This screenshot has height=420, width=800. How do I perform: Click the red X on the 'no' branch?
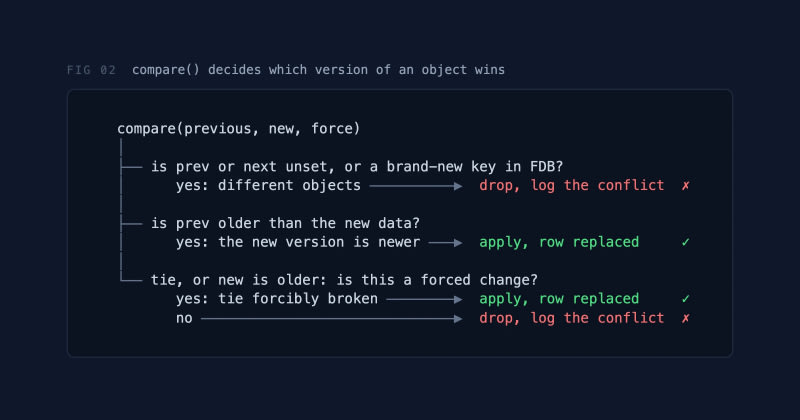tap(686, 318)
